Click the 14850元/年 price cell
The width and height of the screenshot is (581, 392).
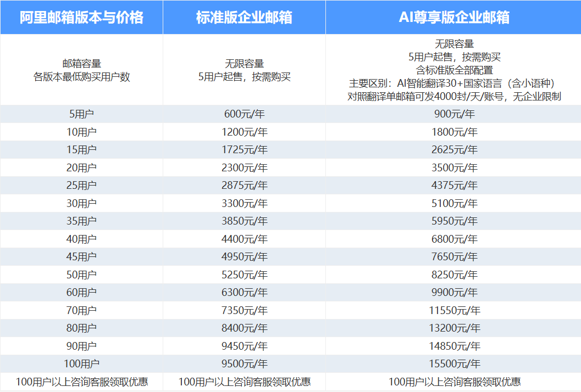click(x=454, y=346)
